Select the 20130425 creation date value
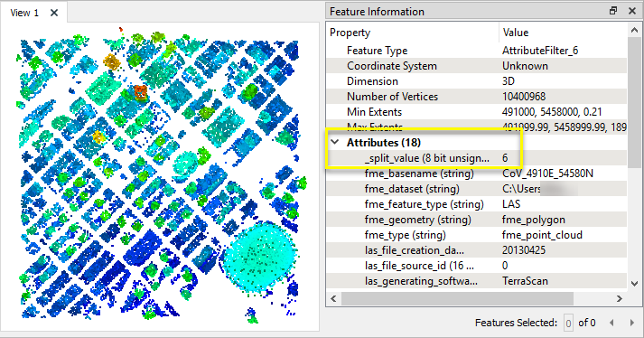This screenshot has width=644, height=338. [524, 250]
